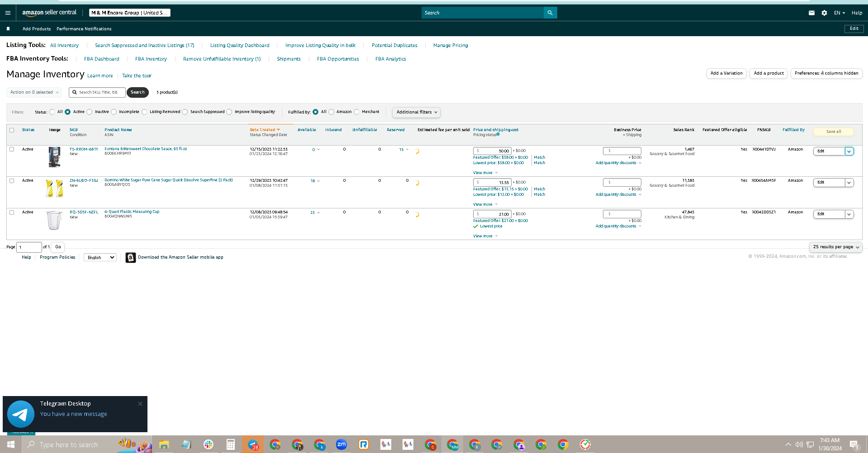
Task: Select the Incomplete status filter radio
Action: pos(114,112)
